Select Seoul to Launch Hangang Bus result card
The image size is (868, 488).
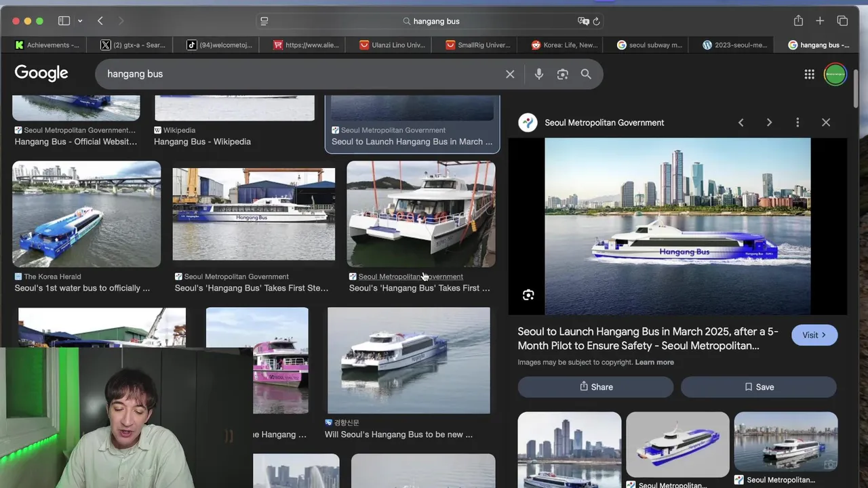412,125
